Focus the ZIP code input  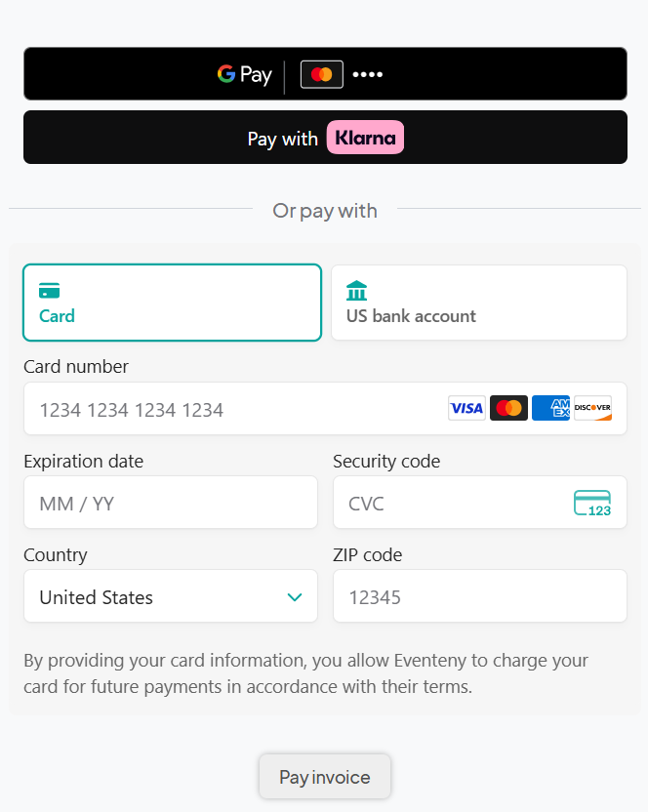[x=479, y=596]
